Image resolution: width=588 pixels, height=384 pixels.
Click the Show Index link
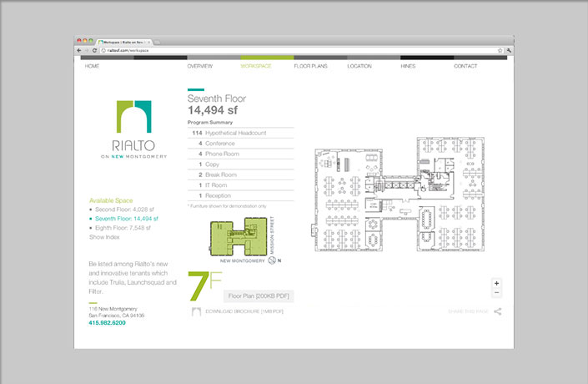pyautogui.click(x=104, y=238)
